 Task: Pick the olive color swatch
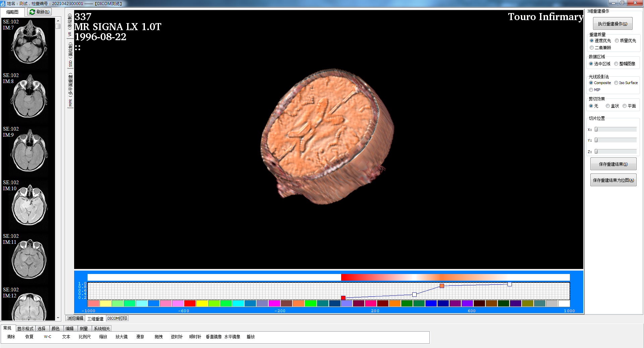click(x=528, y=303)
